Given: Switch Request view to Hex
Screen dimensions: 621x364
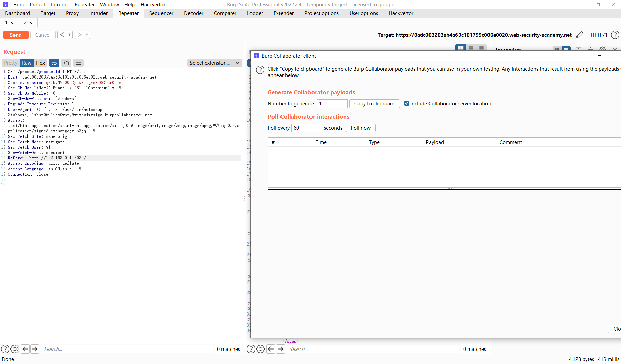Looking at the screenshot, I should point(40,63).
